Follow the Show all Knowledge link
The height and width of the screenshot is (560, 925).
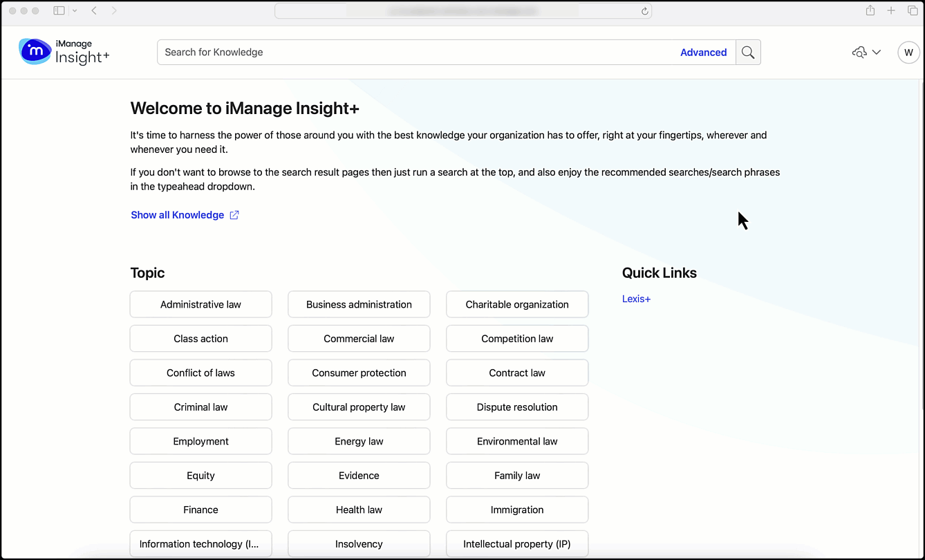coord(176,215)
